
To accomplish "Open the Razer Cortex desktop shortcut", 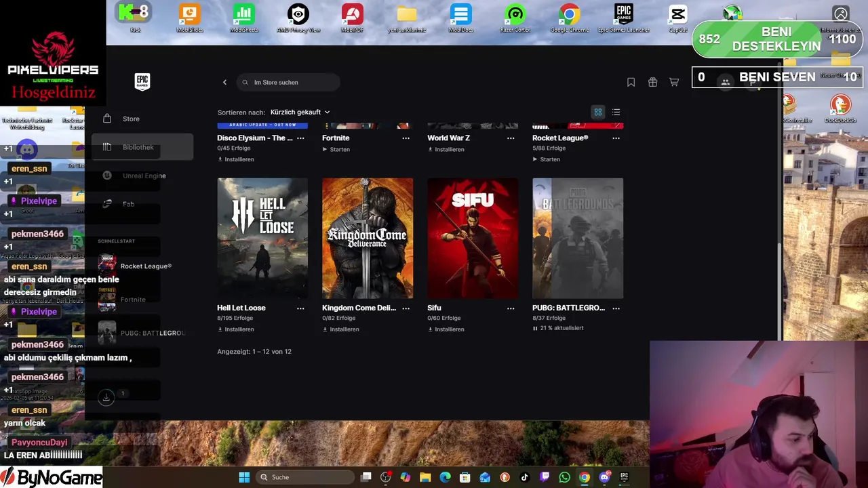I will pos(515,18).
